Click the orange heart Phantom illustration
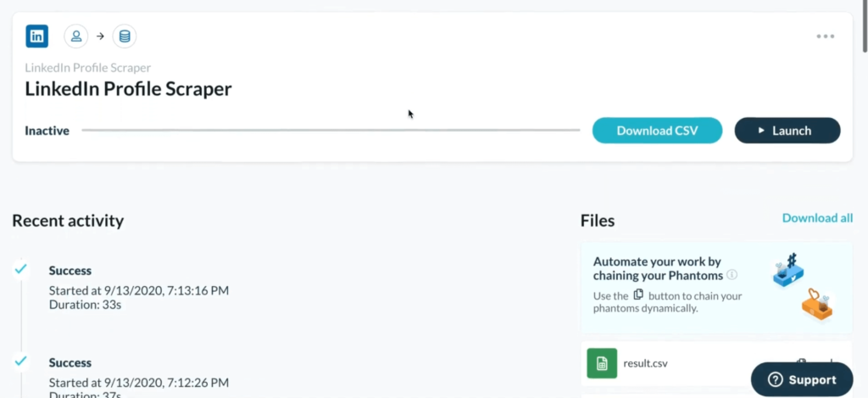 816,306
